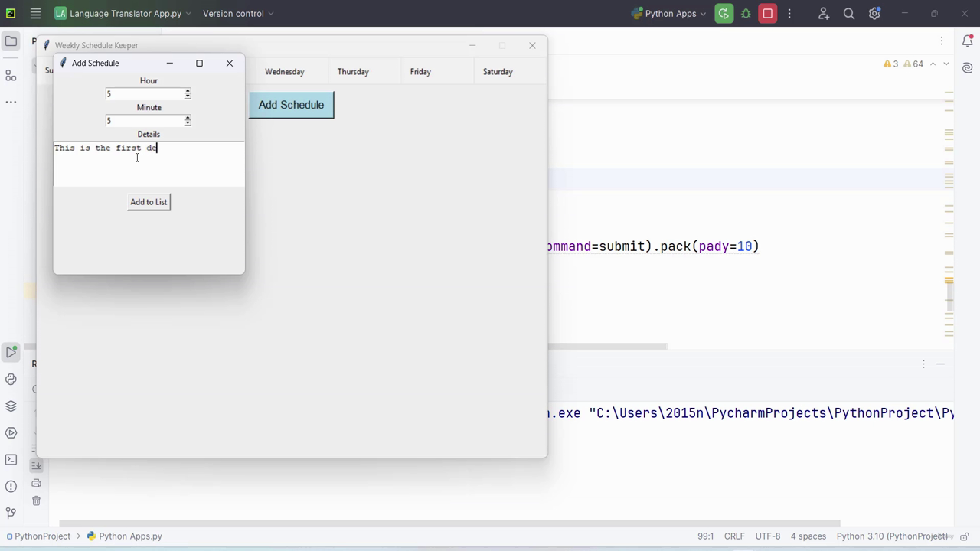Open Run panel options menu
Screen dimensions: 980x551
(x=923, y=364)
